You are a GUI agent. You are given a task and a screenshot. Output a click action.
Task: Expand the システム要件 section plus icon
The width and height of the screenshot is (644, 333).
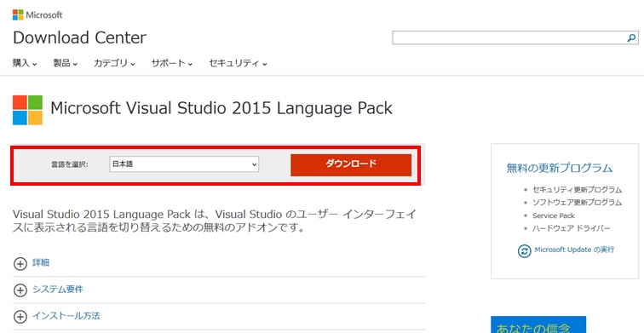(x=20, y=290)
